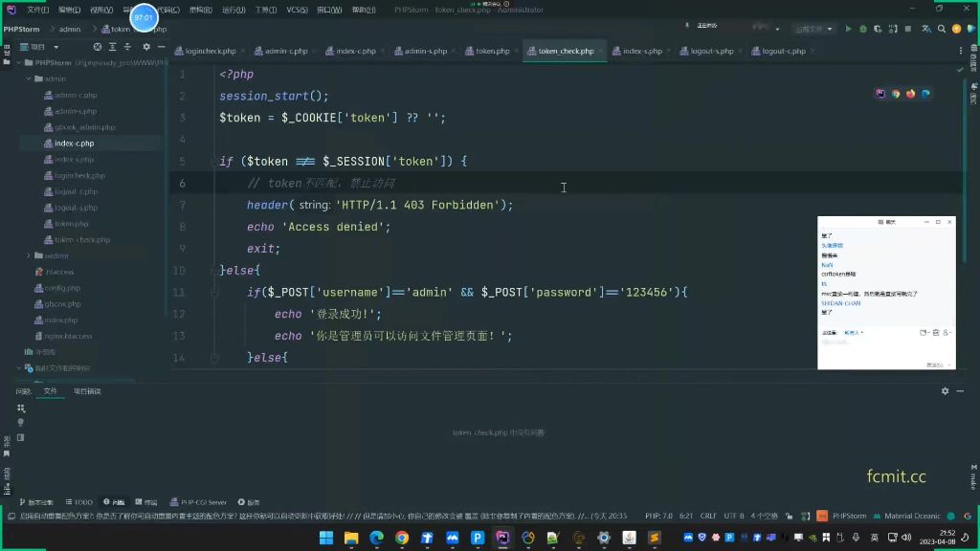Open the Run menu (运行)

[234, 10]
